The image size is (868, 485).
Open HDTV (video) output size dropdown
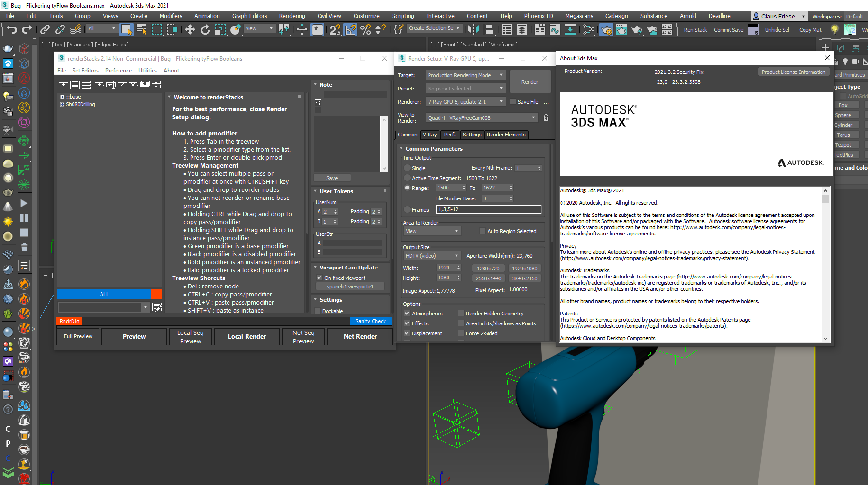pos(432,255)
